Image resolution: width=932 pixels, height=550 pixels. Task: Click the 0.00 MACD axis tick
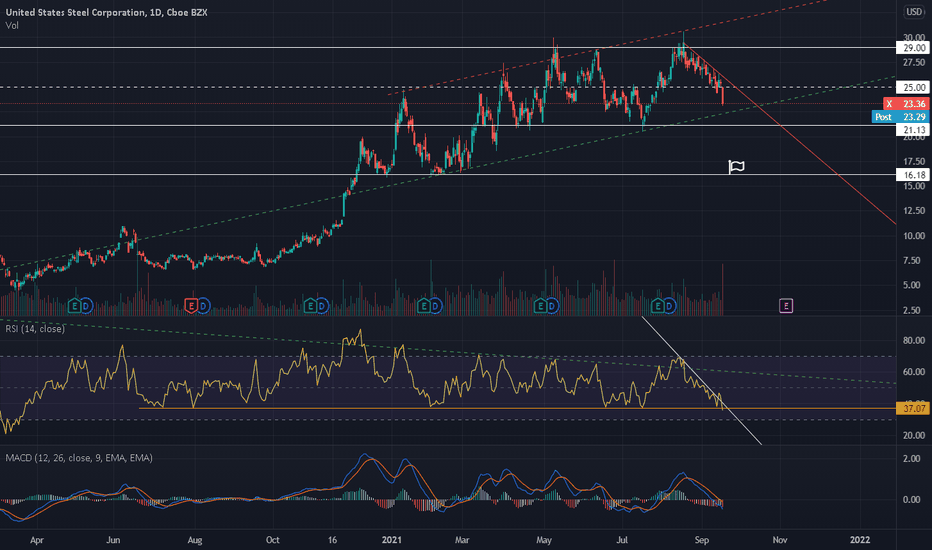(912, 499)
